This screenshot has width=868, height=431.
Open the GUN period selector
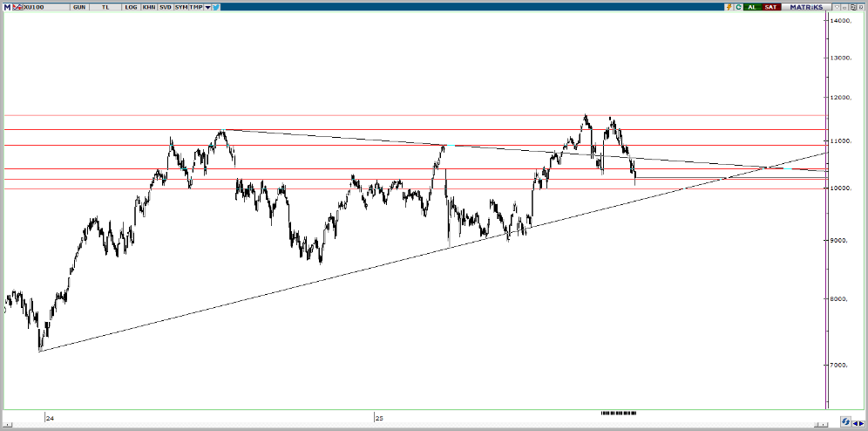pos(79,6)
